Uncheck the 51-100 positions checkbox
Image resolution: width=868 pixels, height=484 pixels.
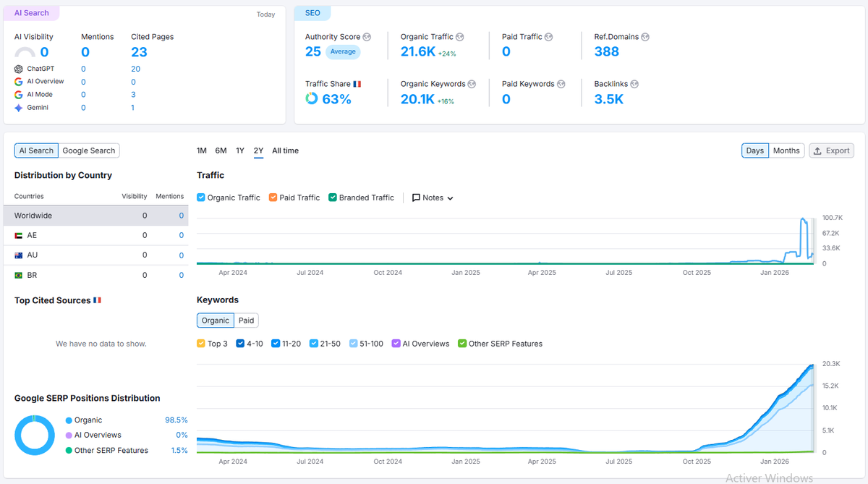(x=353, y=344)
